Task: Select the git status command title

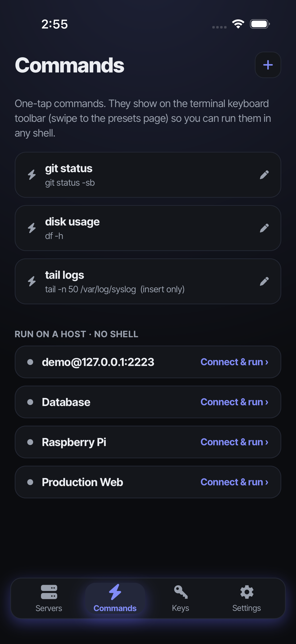Action: click(x=69, y=168)
